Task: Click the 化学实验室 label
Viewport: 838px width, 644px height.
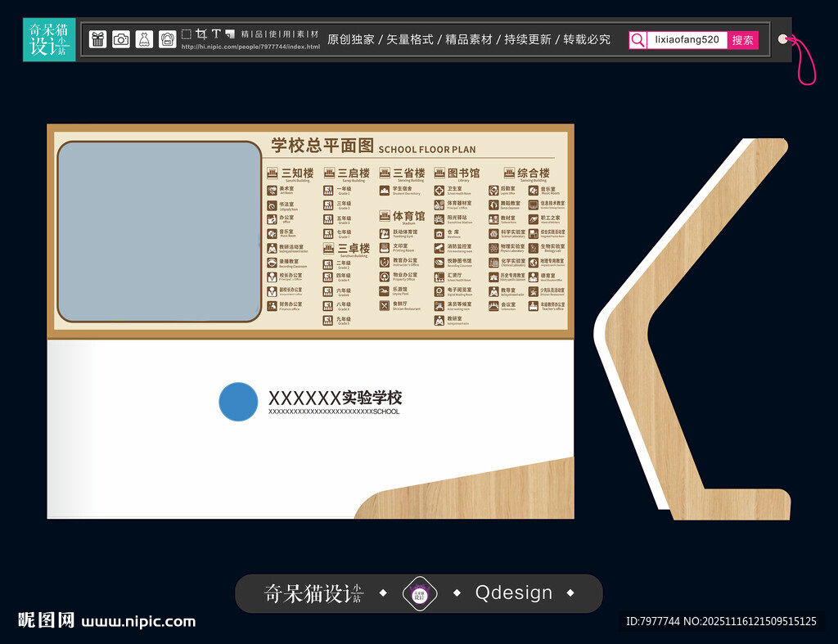Action: 513,261
